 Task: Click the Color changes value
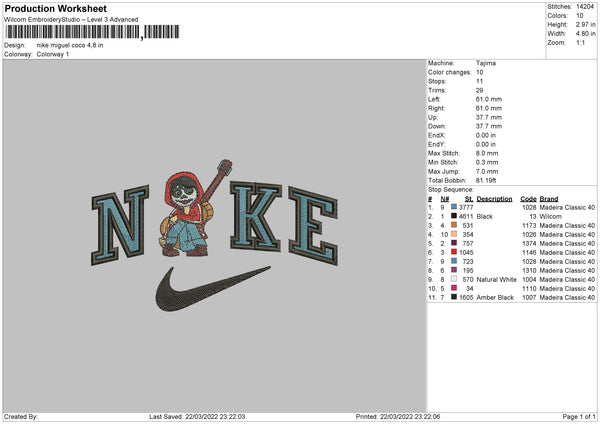click(479, 72)
